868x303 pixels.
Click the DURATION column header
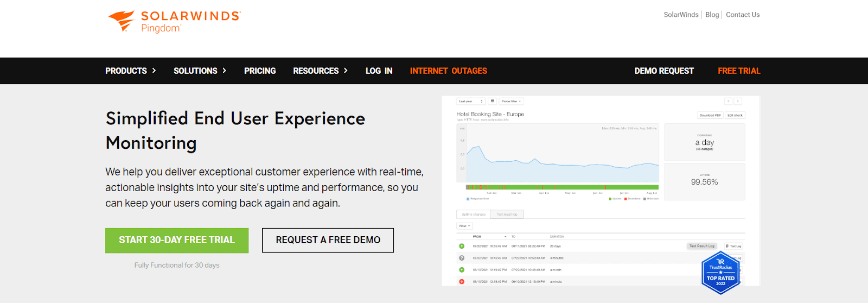pos(557,237)
